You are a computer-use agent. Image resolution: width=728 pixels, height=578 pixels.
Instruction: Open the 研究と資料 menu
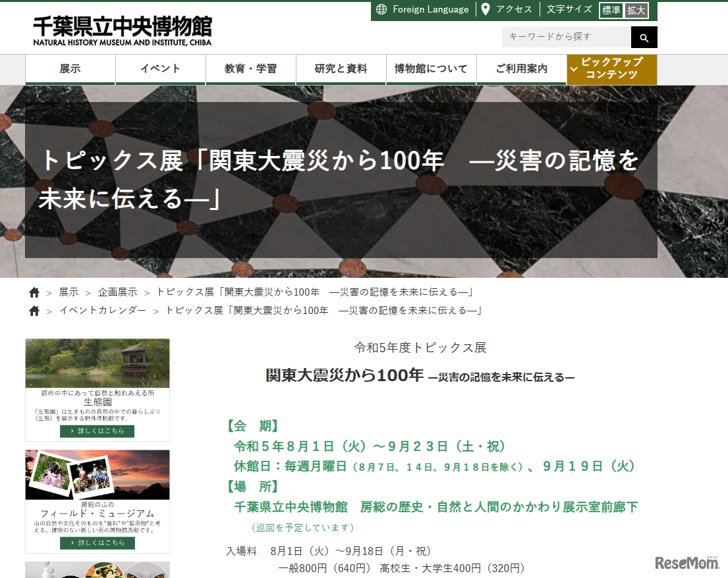[x=341, y=68]
